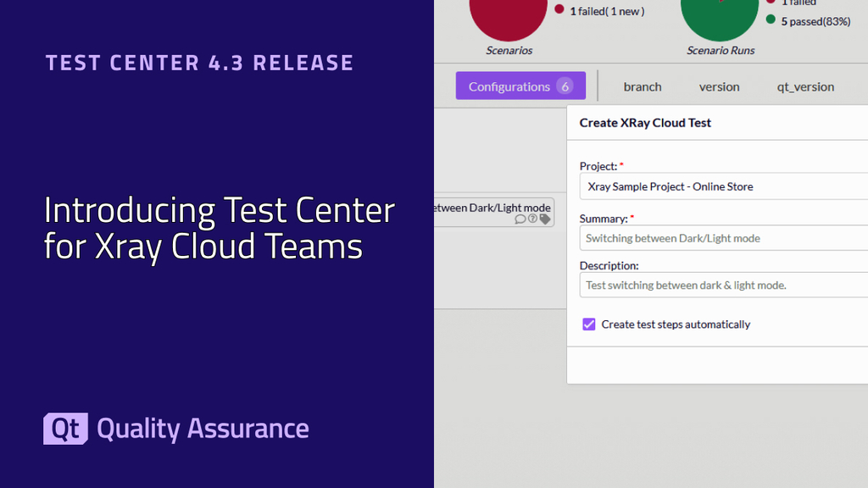This screenshot has width=868, height=488.
Task: Open the comment bubble on Dark/Light mode test
Action: tap(520, 219)
